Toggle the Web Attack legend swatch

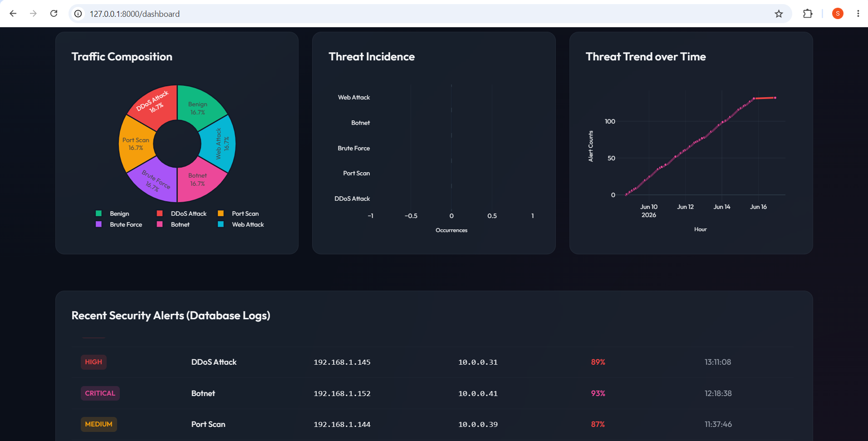[x=221, y=224]
